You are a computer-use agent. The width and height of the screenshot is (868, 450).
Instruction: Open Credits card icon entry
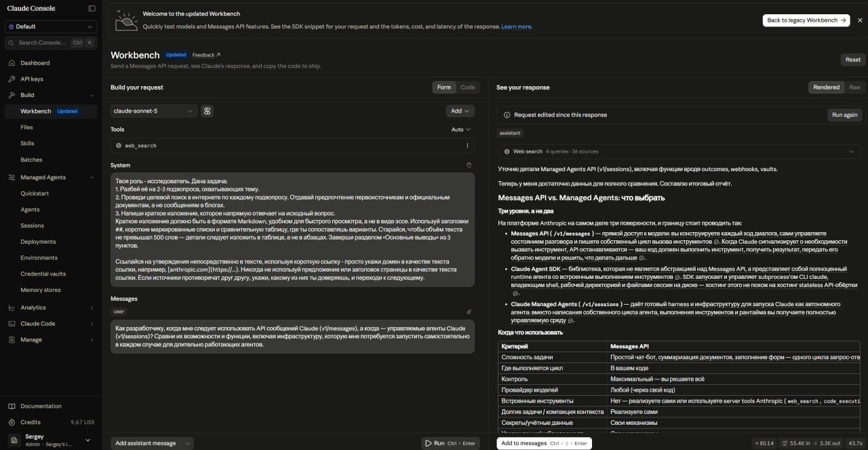pyautogui.click(x=12, y=422)
